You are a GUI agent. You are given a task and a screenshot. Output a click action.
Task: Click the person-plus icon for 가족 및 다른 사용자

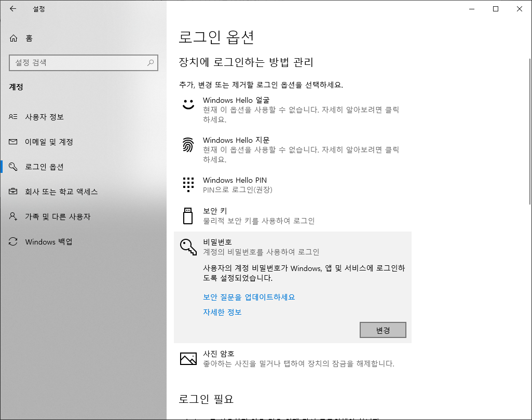tap(13, 216)
